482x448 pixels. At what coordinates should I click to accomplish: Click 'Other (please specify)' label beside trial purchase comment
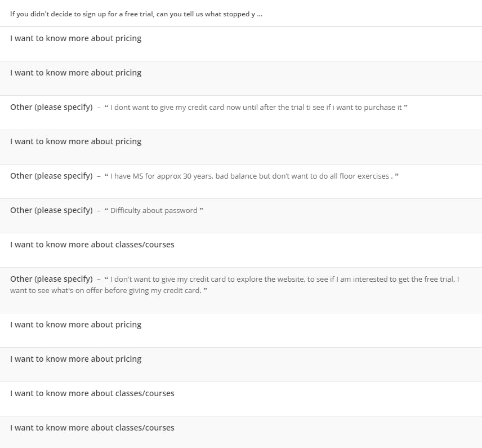(51, 107)
